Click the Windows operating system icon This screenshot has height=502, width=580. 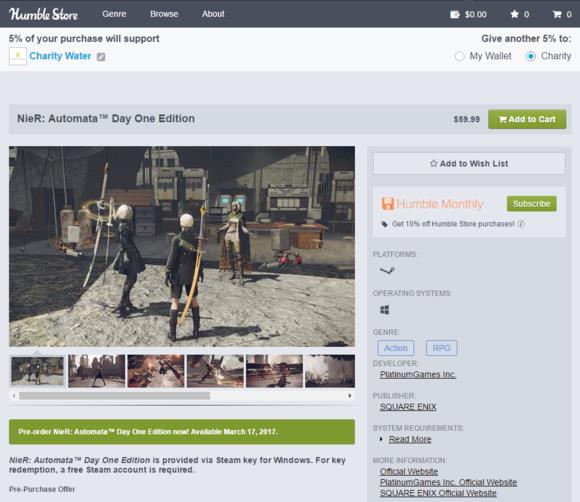pyautogui.click(x=385, y=310)
